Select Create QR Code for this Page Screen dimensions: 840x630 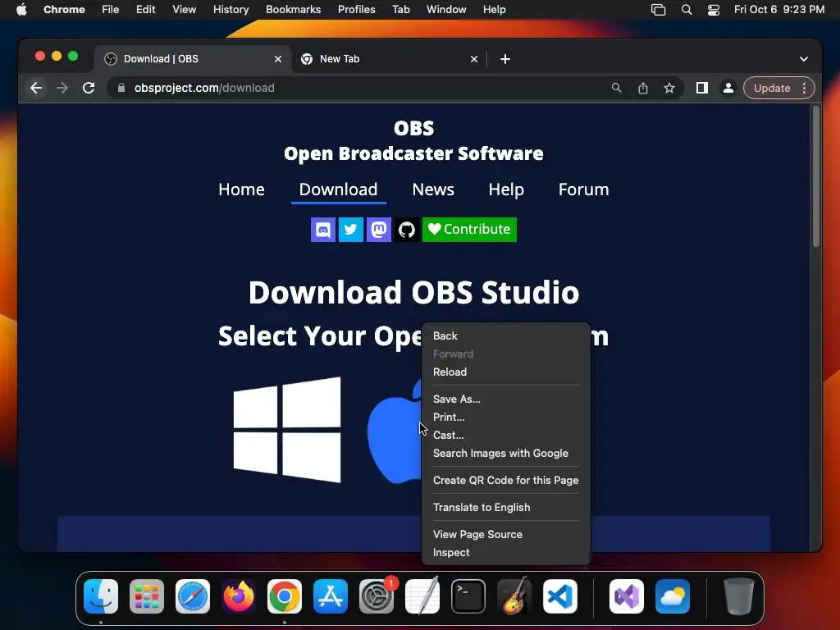tap(506, 480)
